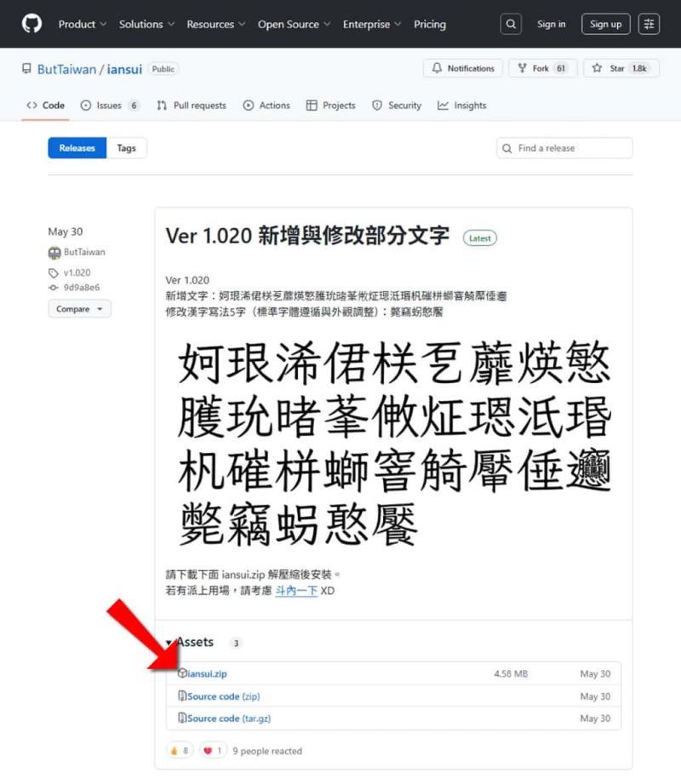Screen dimensions: 681x784
Task: Open the Actions tab
Action: point(266,106)
